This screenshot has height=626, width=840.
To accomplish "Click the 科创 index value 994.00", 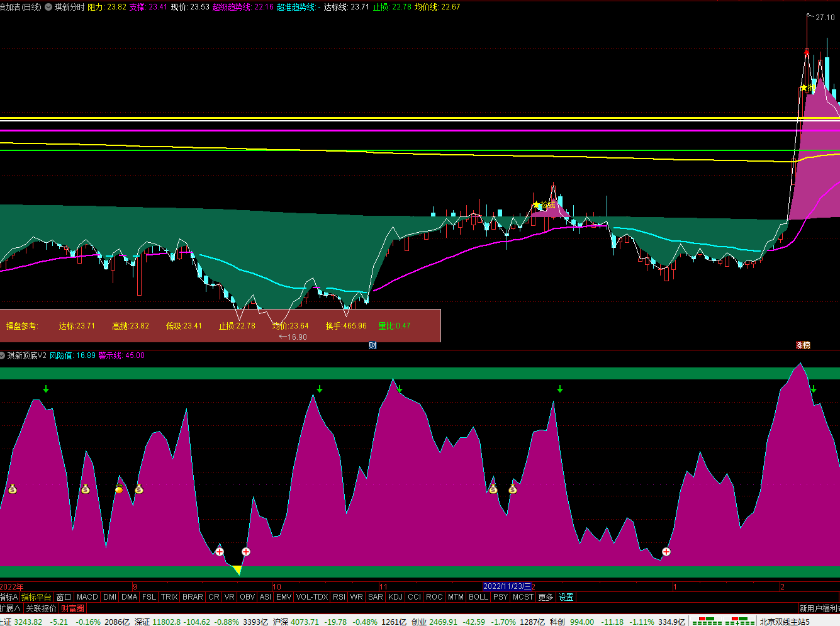I will (x=582, y=622).
